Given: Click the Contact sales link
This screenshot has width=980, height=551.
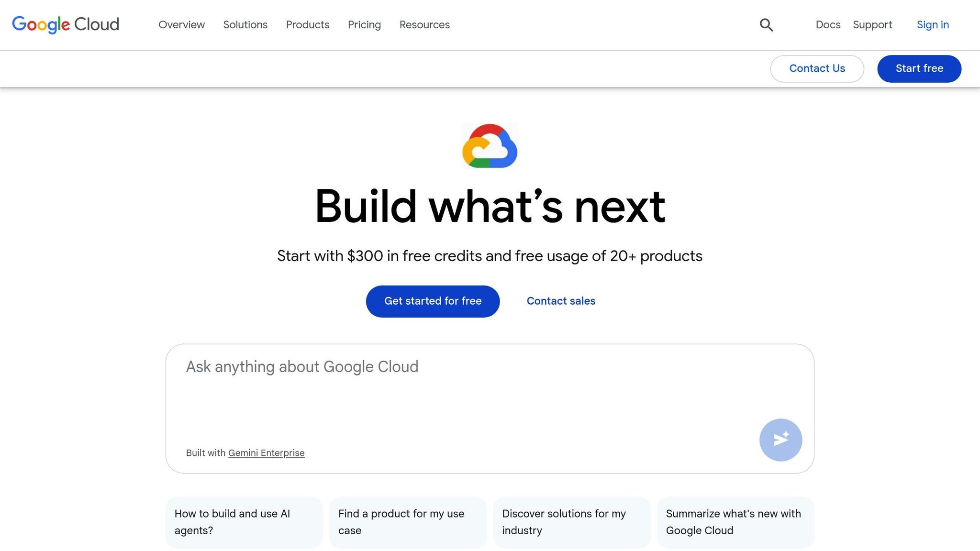Looking at the screenshot, I should [x=561, y=301].
